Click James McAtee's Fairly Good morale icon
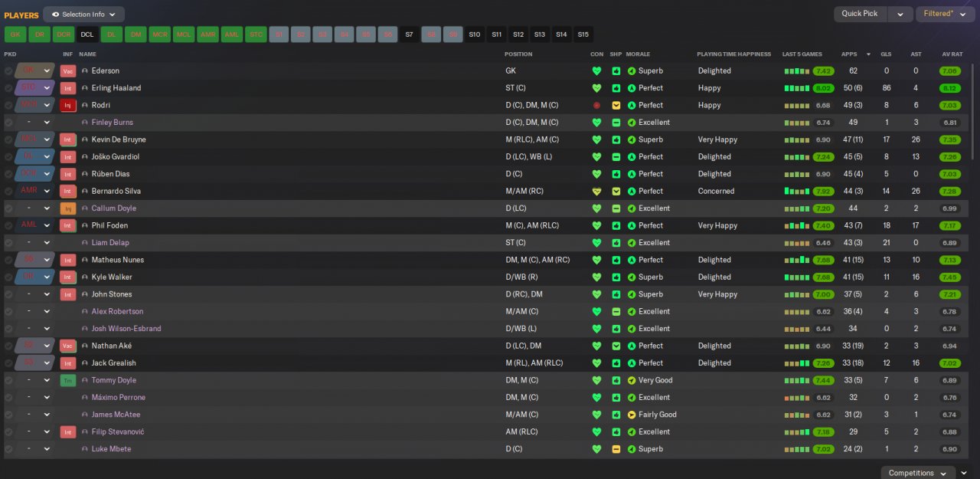Viewport: 980px width, 479px height. point(632,415)
